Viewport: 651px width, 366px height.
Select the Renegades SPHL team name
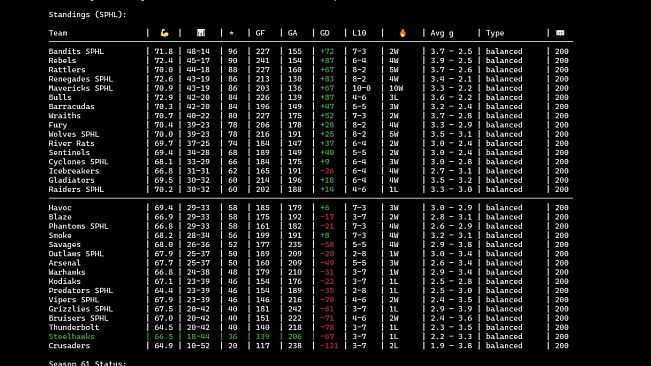(x=81, y=79)
